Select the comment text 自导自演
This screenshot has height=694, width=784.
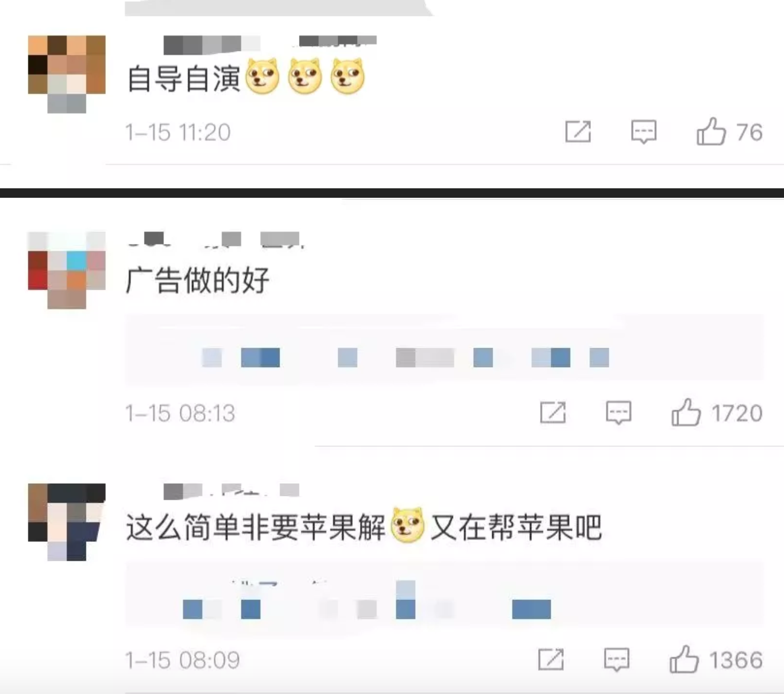tap(184, 78)
